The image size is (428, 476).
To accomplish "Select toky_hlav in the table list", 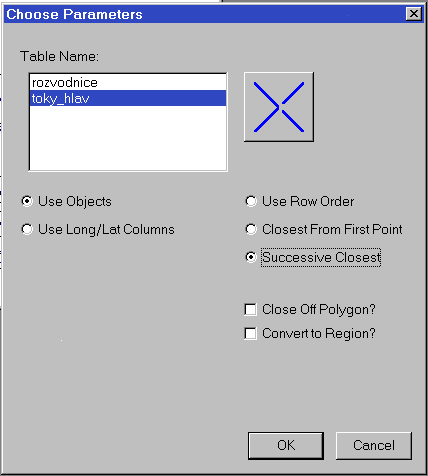I will tap(128, 98).
